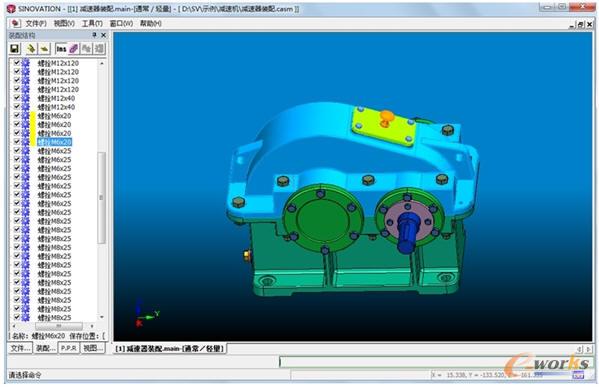Click the rightmost greyed icon in assembly toolbar
This screenshot has height=387, width=599.
click(99, 49)
